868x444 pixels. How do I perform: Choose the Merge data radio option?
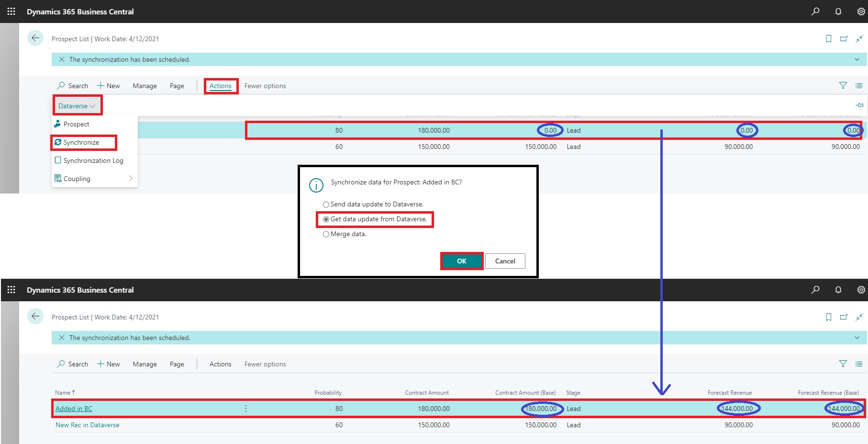point(326,234)
